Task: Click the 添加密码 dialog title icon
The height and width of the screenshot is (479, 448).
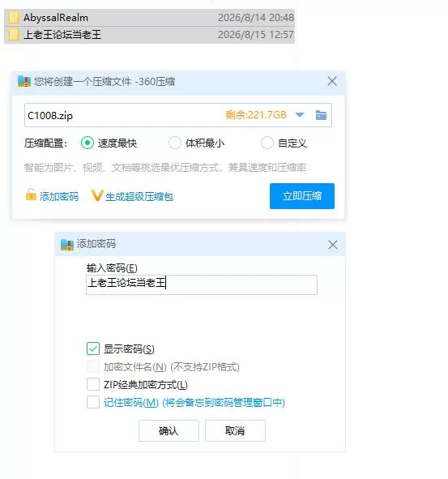Action: pos(67,245)
